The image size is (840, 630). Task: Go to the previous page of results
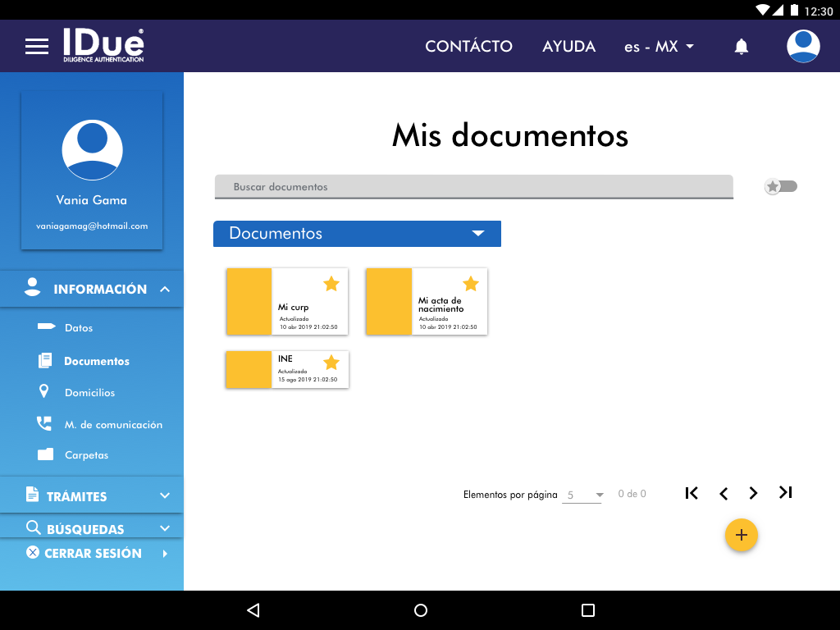(x=723, y=493)
